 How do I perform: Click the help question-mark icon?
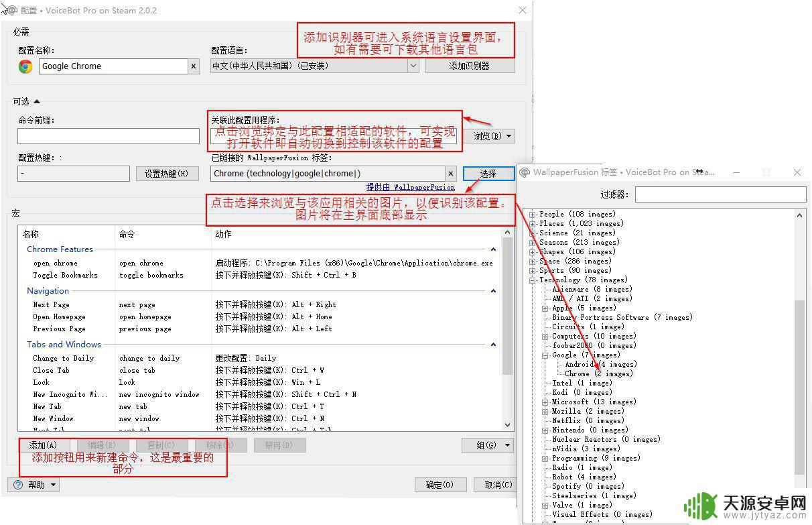tap(18, 485)
